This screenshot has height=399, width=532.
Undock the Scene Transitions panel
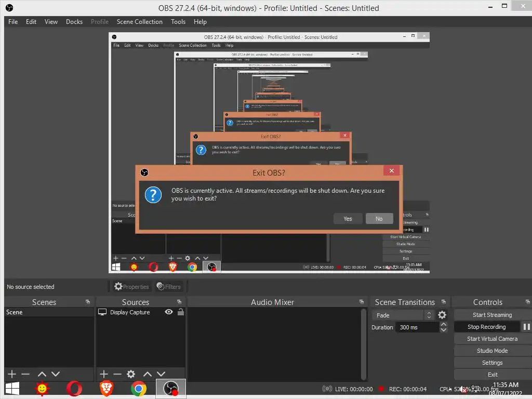pyautogui.click(x=444, y=302)
